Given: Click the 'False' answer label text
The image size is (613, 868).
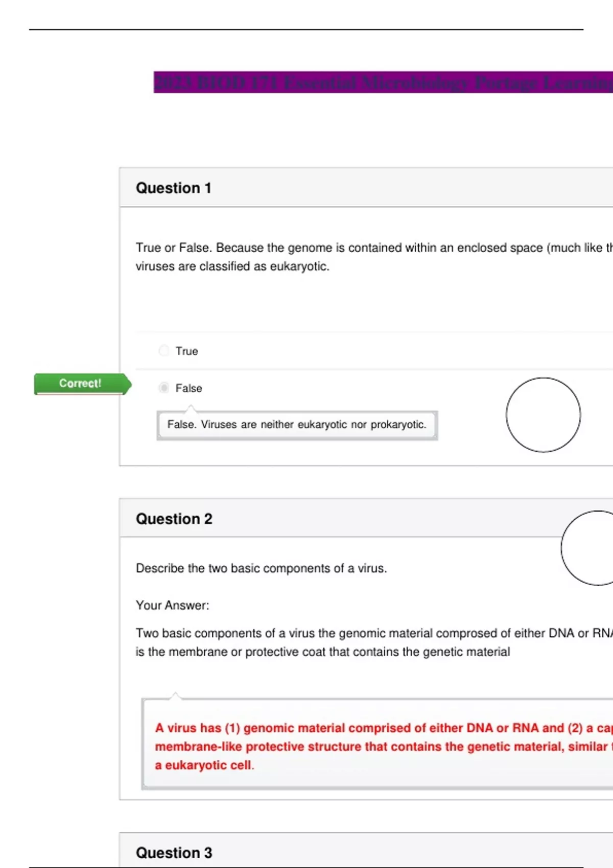Looking at the screenshot, I should pos(189,389).
